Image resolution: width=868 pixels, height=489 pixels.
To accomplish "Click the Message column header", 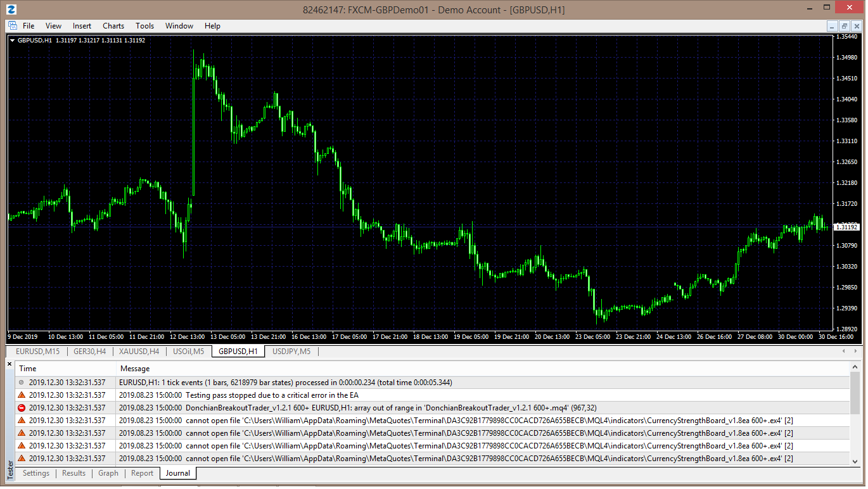I will pyautogui.click(x=135, y=369).
